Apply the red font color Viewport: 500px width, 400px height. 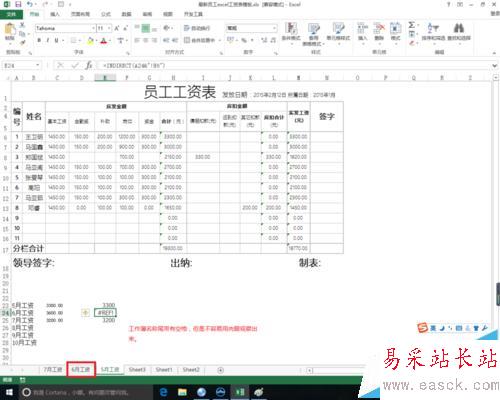click(x=104, y=41)
